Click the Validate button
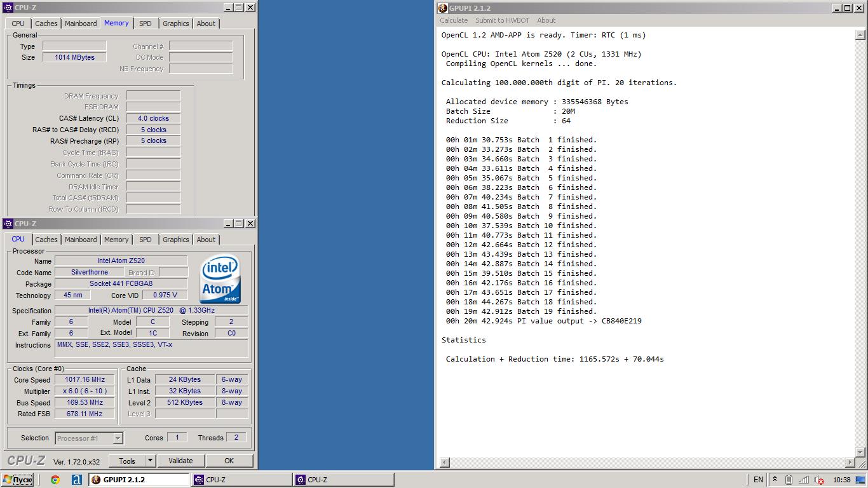Screen dimensions: 868x488 [x=180, y=461]
